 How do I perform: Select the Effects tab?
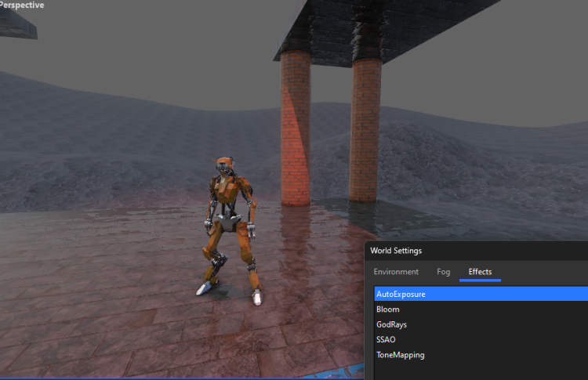(x=480, y=272)
